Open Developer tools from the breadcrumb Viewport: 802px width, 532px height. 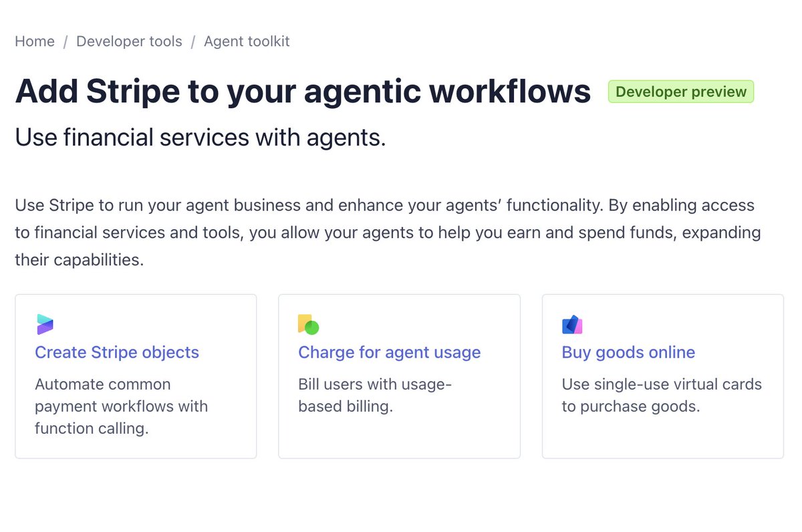point(129,41)
